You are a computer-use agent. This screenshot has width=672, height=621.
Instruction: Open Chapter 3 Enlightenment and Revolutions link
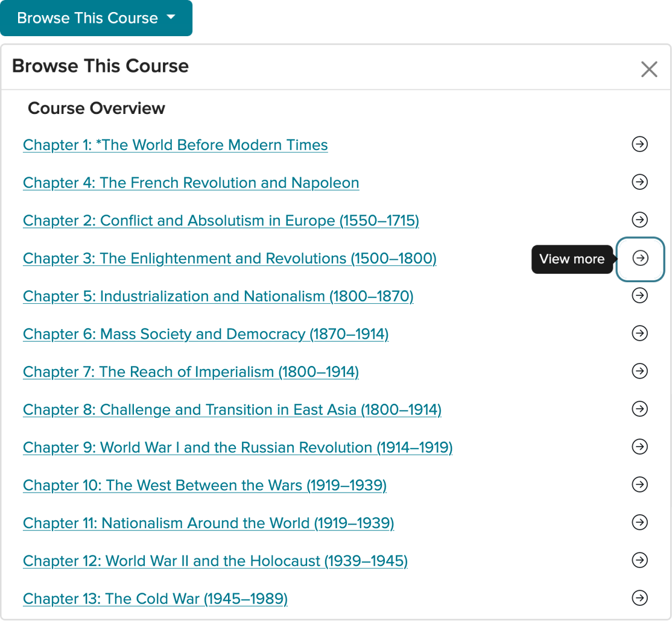229,259
